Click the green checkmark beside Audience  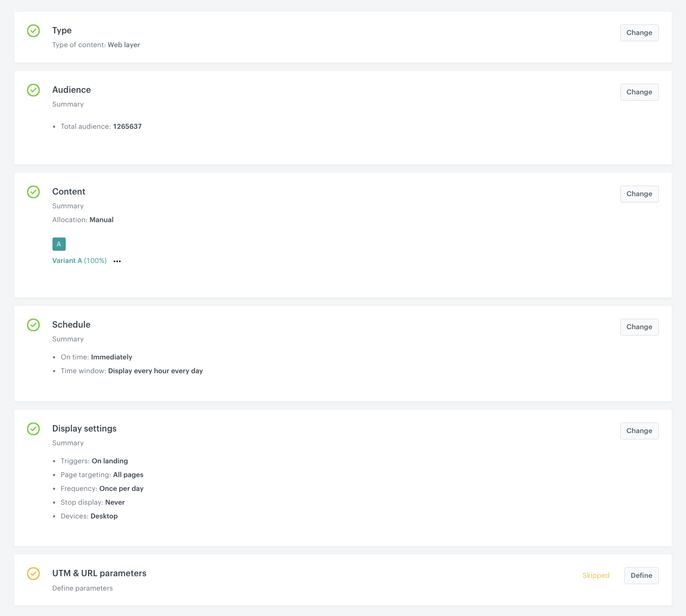click(x=33, y=90)
